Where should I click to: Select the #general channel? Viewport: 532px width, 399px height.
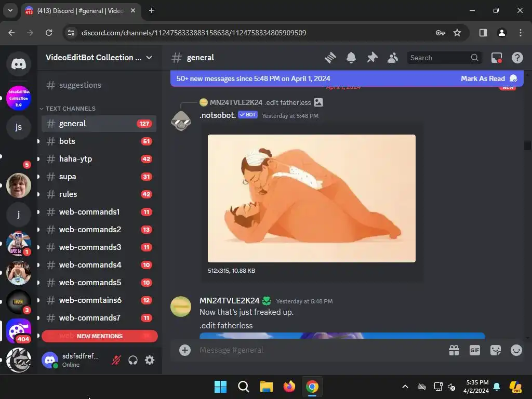pyautogui.click(x=99, y=124)
